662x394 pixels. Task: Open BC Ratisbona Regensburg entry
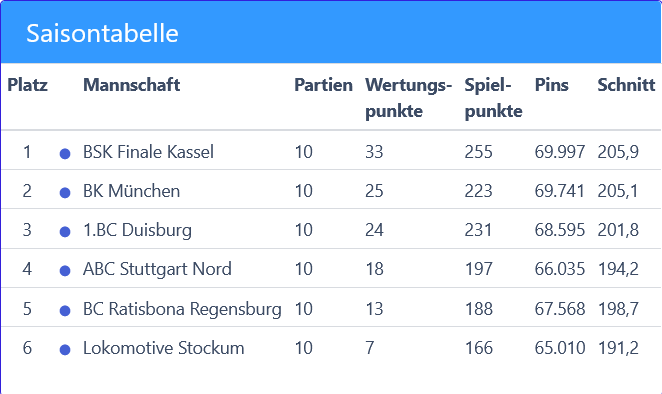tap(182, 309)
